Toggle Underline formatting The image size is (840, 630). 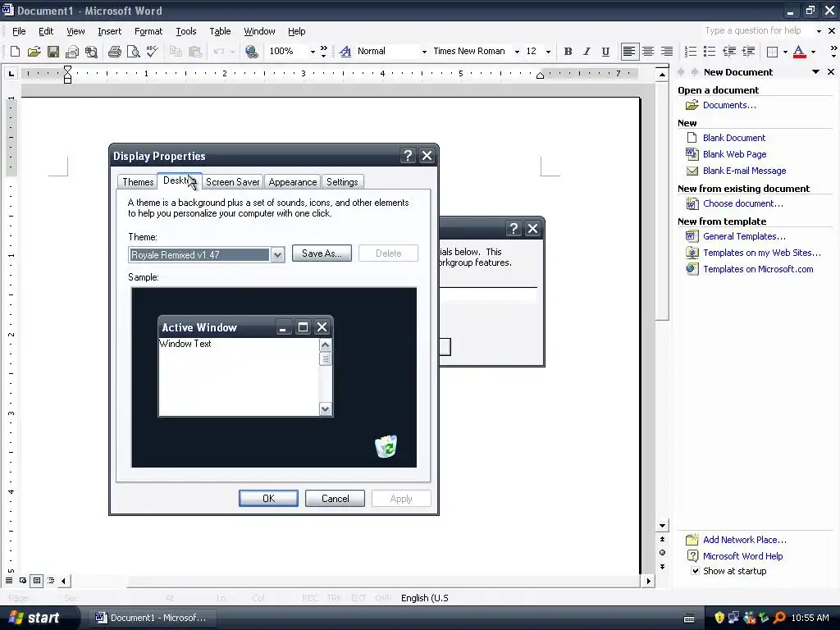605,52
